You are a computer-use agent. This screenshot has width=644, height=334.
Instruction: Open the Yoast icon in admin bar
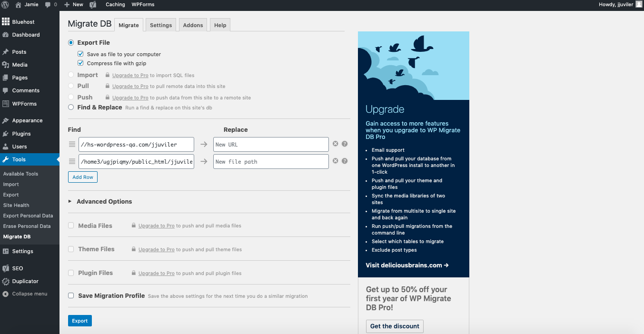tap(93, 5)
